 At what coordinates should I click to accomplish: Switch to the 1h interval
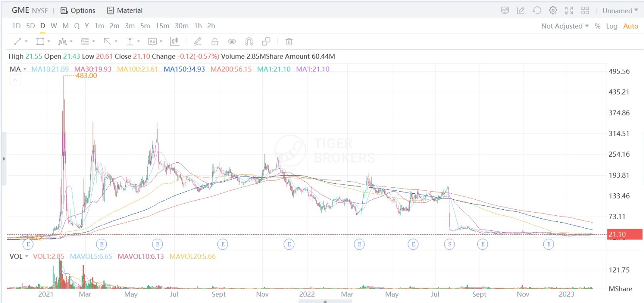click(x=198, y=26)
